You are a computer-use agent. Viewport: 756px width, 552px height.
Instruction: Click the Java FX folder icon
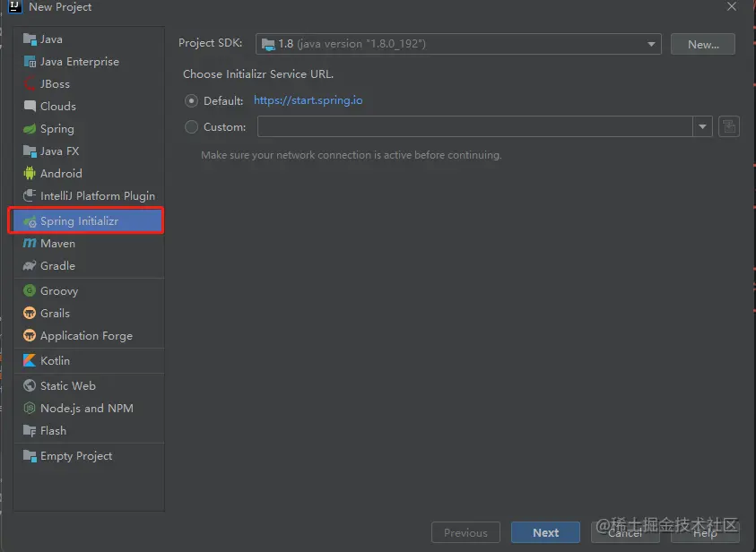point(30,151)
